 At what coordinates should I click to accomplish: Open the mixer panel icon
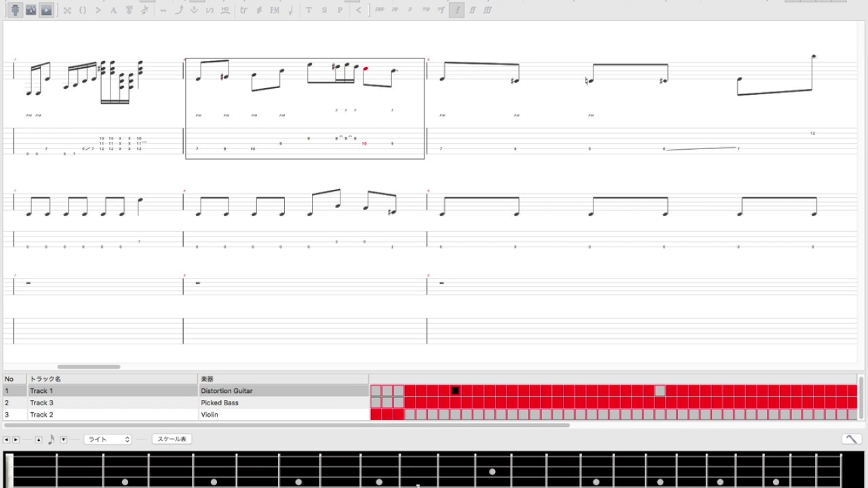pyautogui.click(x=31, y=10)
